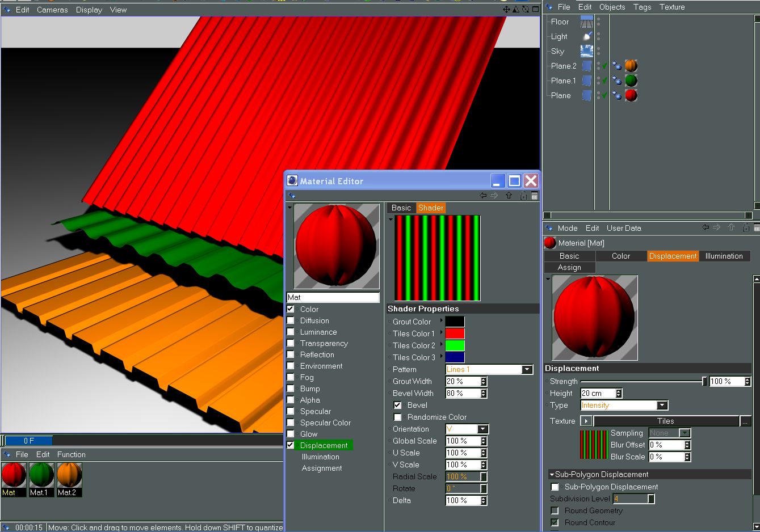760x532 pixels.
Task: Open the Orientation dropdown
Action: (x=467, y=429)
